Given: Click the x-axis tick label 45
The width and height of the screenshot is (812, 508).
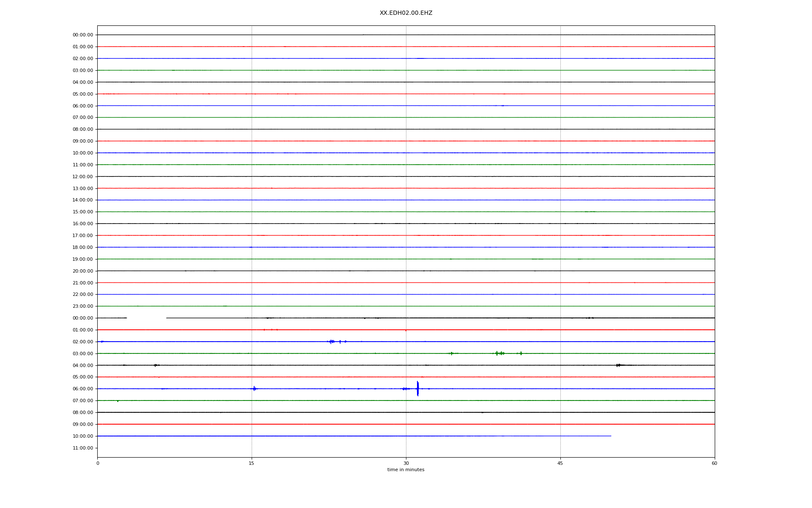Looking at the screenshot, I should click(560, 463).
